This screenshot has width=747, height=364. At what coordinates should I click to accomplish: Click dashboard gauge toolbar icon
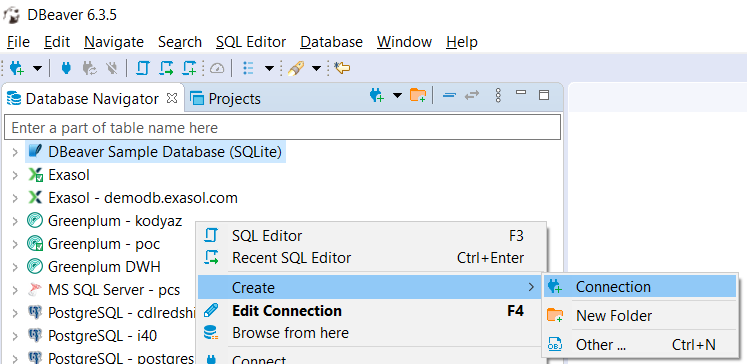pyautogui.click(x=217, y=69)
